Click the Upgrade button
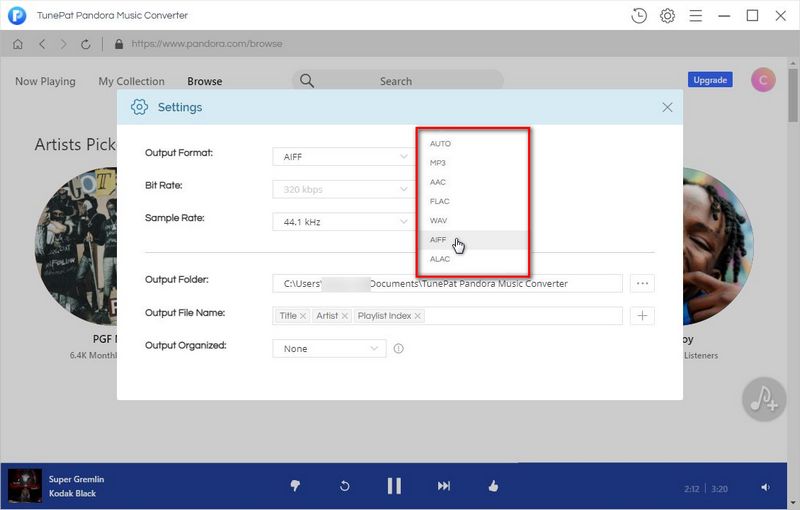800x510 pixels. pyautogui.click(x=710, y=80)
